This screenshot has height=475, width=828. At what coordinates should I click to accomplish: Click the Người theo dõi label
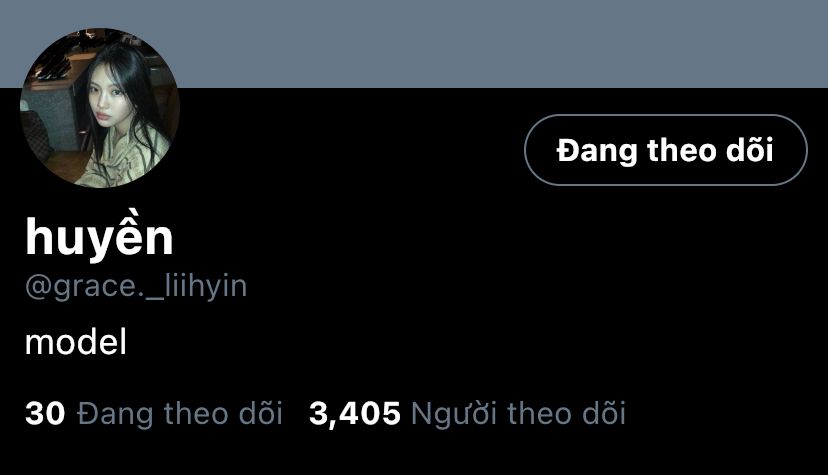point(518,413)
